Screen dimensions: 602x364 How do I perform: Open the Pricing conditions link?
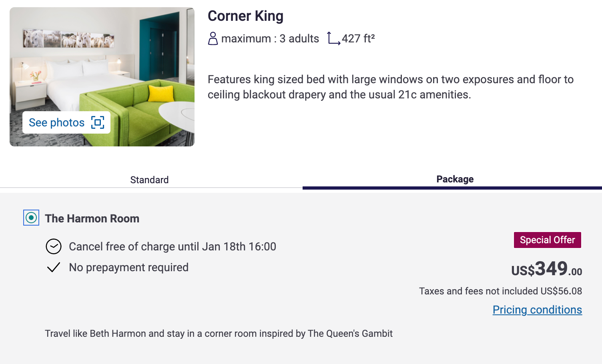point(537,310)
